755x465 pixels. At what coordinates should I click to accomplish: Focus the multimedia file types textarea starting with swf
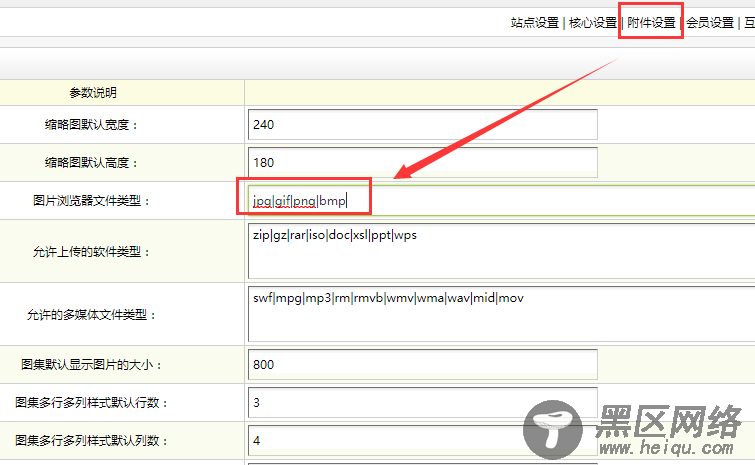click(x=500, y=314)
